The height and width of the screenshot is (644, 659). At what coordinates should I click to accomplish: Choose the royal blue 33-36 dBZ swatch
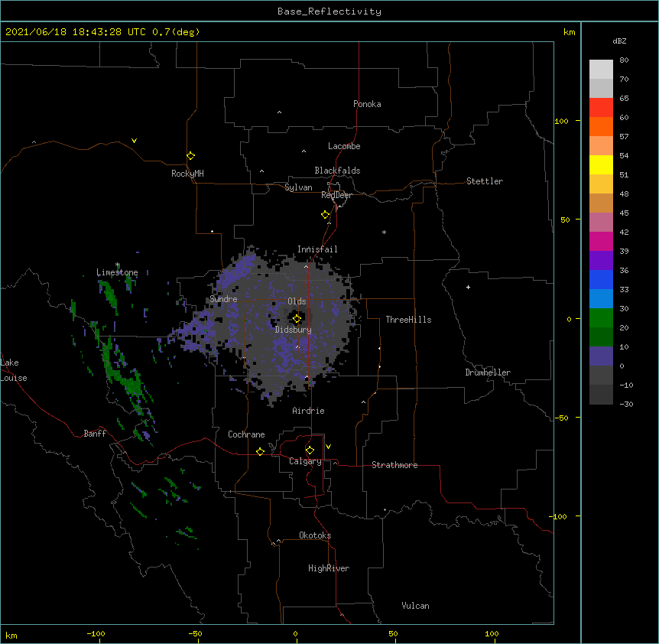601,279
